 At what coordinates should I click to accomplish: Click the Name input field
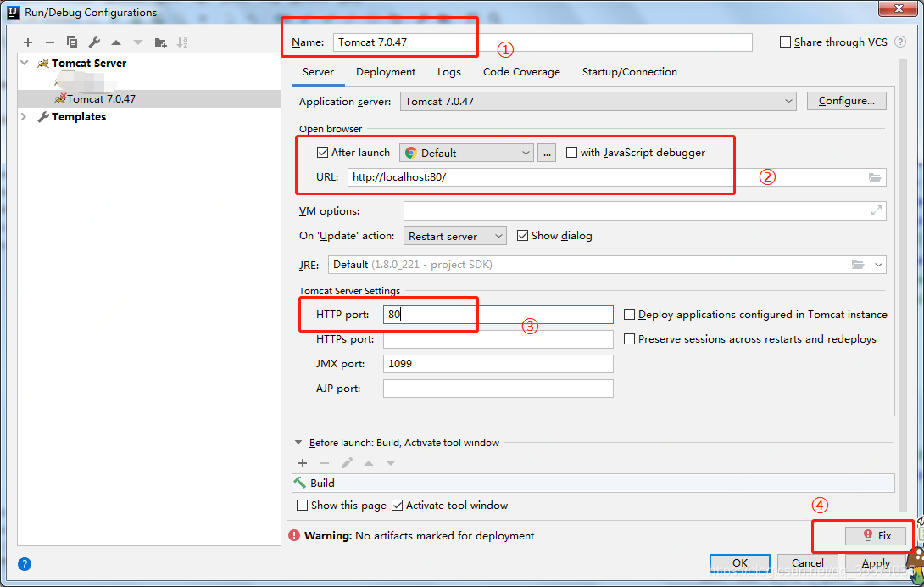543,42
